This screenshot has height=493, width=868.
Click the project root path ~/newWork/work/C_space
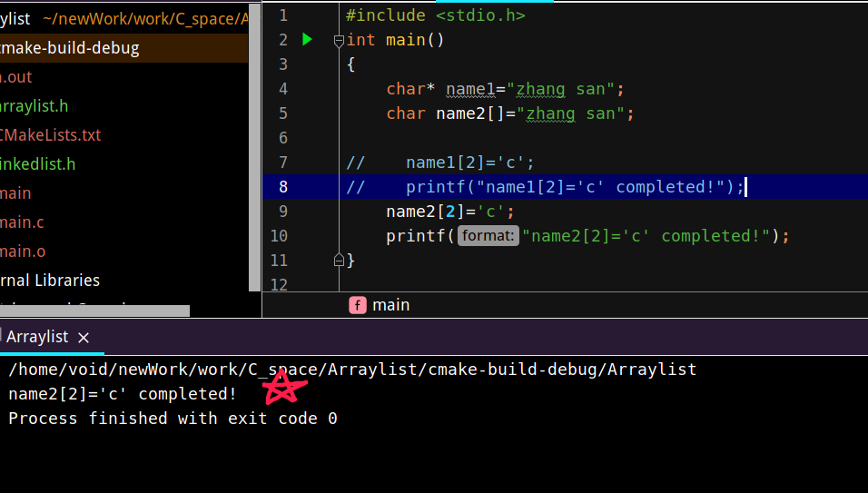coord(145,19)
